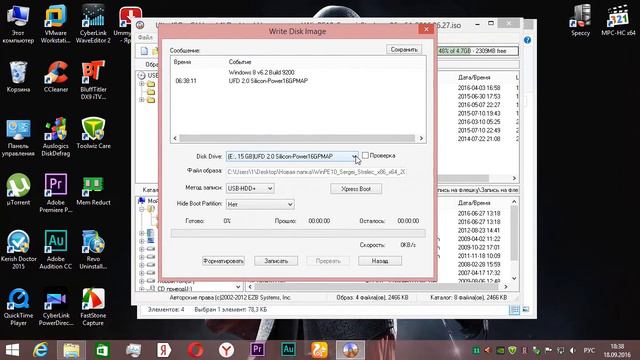This screenshot has height=360, width=640.
Task: Switch to the UltraISO taskbar button
Action: pyautogui.click(x=350, y=350)
